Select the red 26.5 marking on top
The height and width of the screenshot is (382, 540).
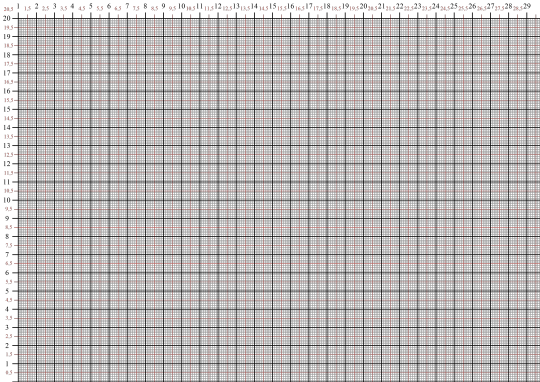click(x=481, y=9)
